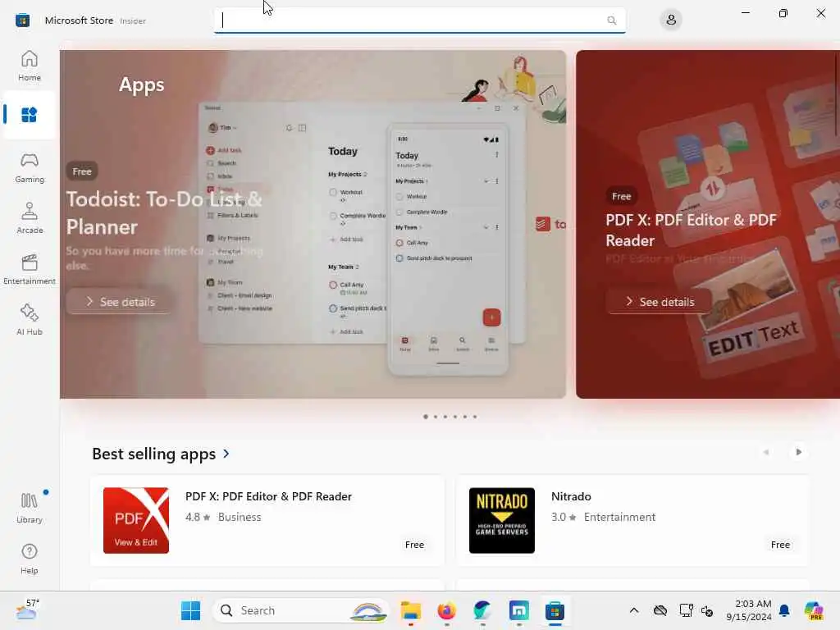Viewport: 840px width, 630px height.
Task: Click the Nitrado app title
Action: 571,496
